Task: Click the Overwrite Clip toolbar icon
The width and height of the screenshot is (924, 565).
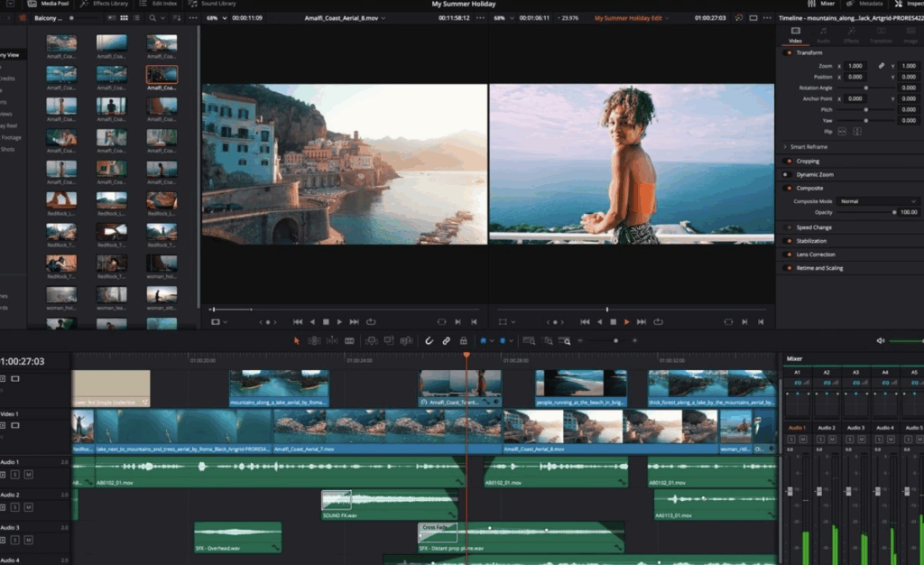Action: (x=389, y=340)
